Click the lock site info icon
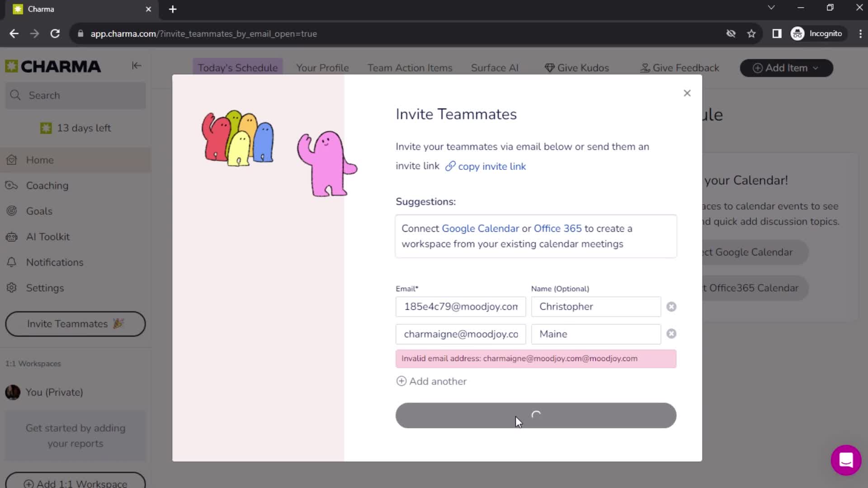This screenshot has height=488, width=868. coord(80,34)
